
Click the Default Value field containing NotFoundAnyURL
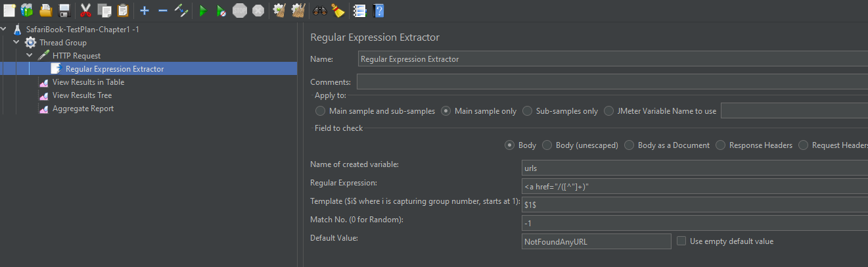pyautogui.click(x=596, y=241)
